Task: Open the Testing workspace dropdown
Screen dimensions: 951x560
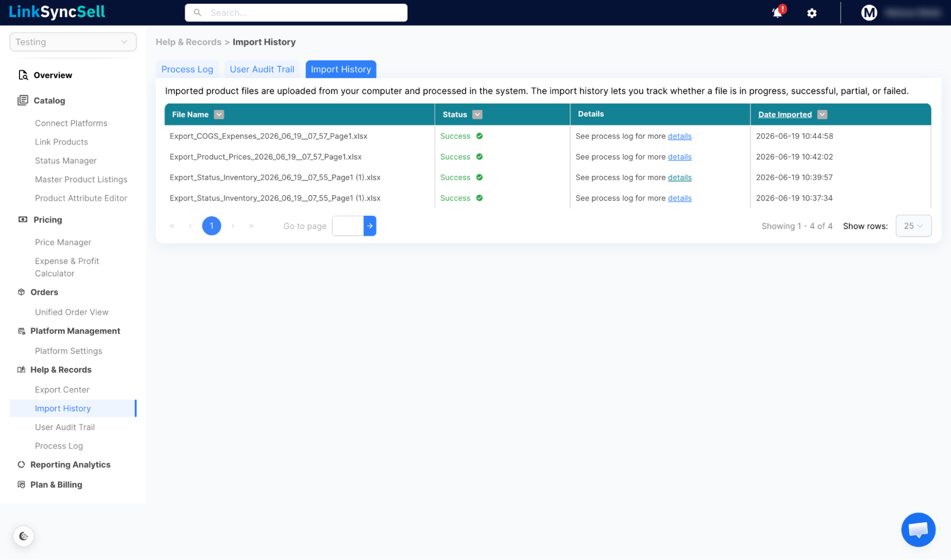Action: [x=73, y=42]
